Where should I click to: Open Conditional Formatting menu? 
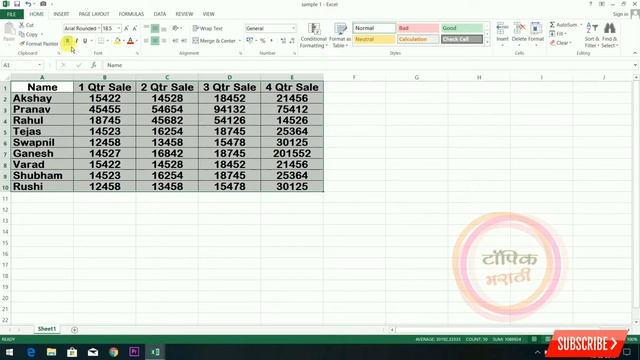point(313,36)
